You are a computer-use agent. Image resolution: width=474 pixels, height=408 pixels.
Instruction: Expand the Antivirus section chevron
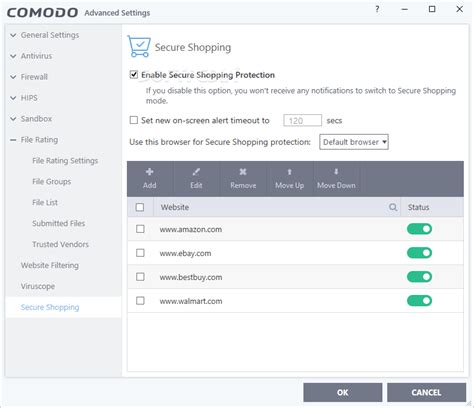[x=13, y=56]
